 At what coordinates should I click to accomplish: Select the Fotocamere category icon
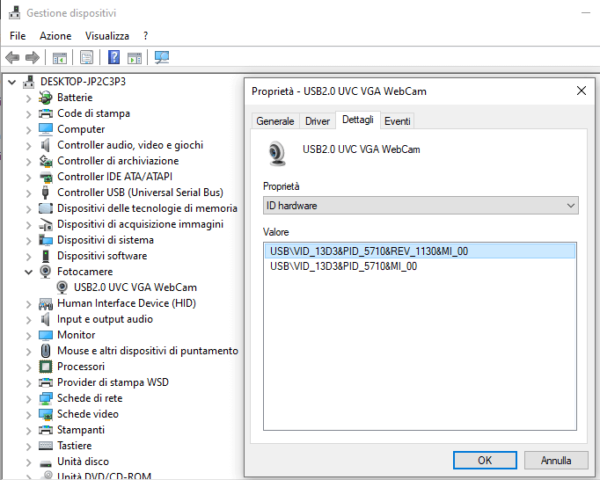(46, 272)
